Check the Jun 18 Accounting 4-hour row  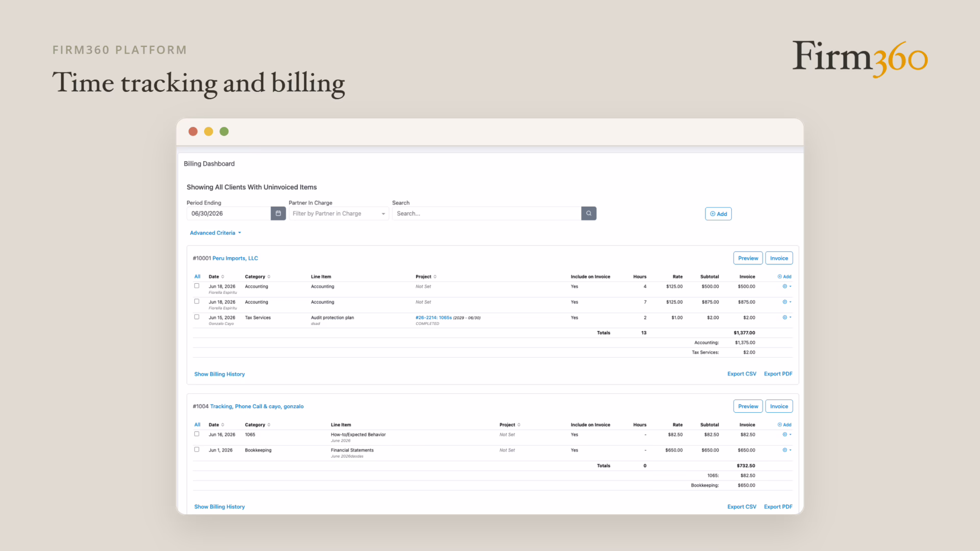tap(197, 286)
